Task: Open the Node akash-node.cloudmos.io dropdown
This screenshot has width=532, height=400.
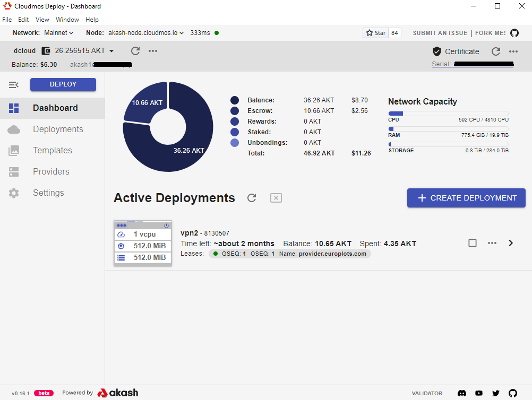Action: click(146, 33)
